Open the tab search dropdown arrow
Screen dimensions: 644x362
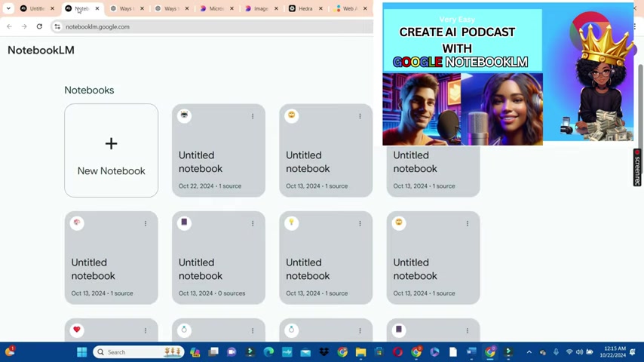(x=8, y=8)
